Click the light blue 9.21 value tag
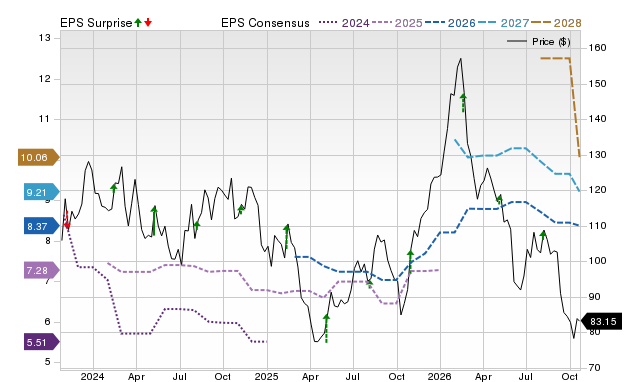The width and height of the screenshot is (640, 382). [x=41, y=192]
